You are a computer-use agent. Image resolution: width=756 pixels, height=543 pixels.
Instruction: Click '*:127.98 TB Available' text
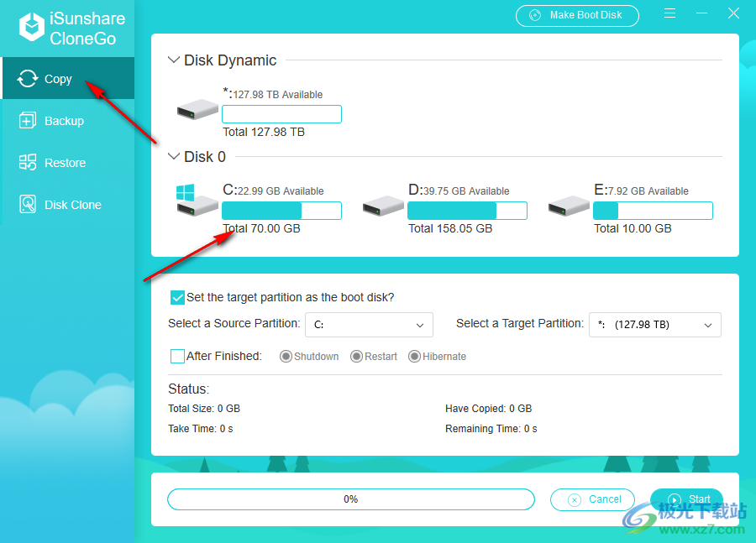(x=272, y=93)
